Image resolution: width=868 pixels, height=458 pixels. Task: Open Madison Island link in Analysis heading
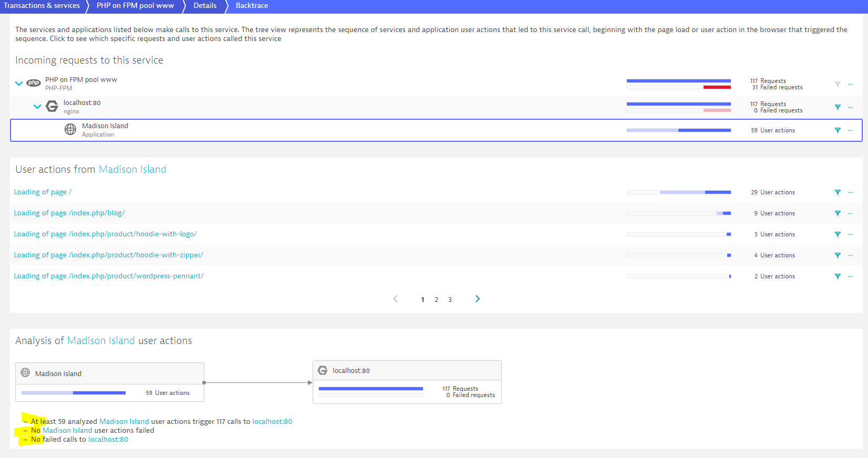[x=101, y=341]
